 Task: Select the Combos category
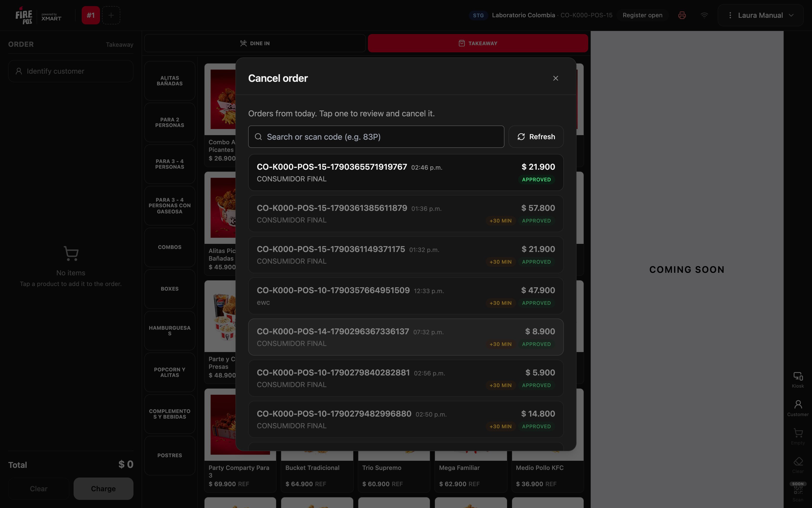coord(170,247)
